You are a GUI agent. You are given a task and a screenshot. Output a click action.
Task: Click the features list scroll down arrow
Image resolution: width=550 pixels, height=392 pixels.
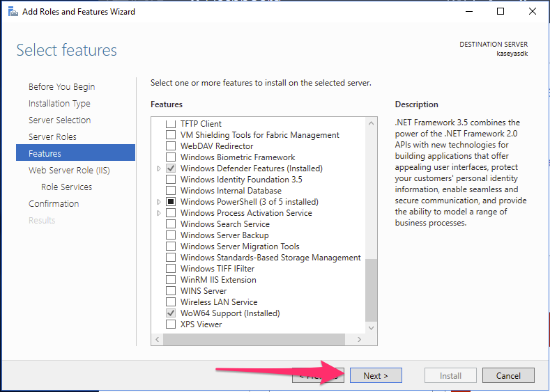pyautogui.click(x=371, y=328)
